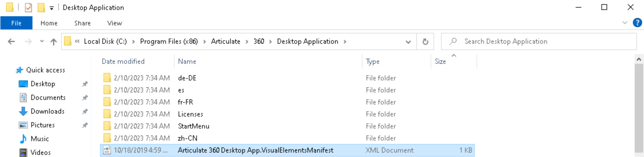Expand the chevron after Articulate breadcrumb
This screenshot has width=644, height=157.
pos(247,41)
